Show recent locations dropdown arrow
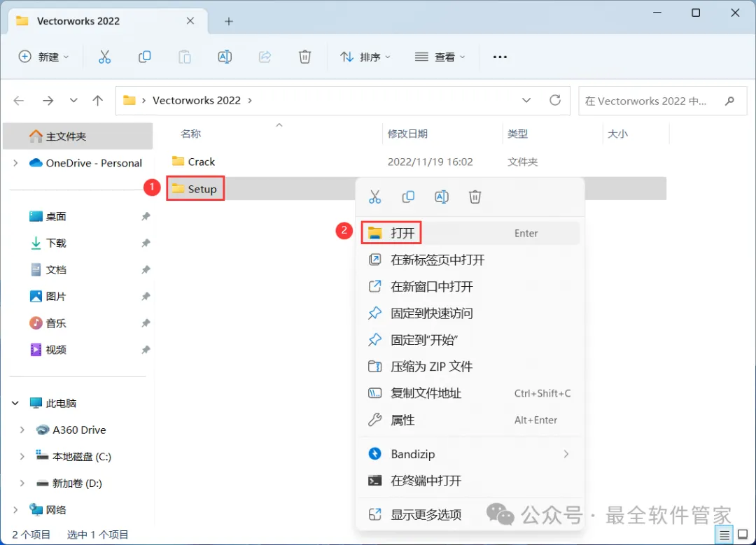Image resolution: width=756 pixels, height=545 pixels. 73,101
